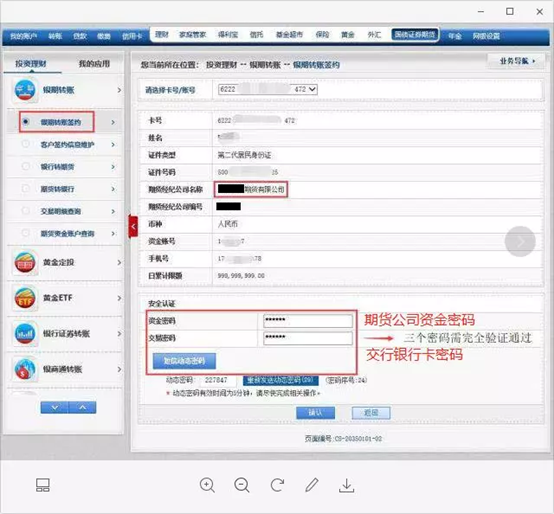Open the 黄金ETF sidebar icon

[x=24, y=298]
